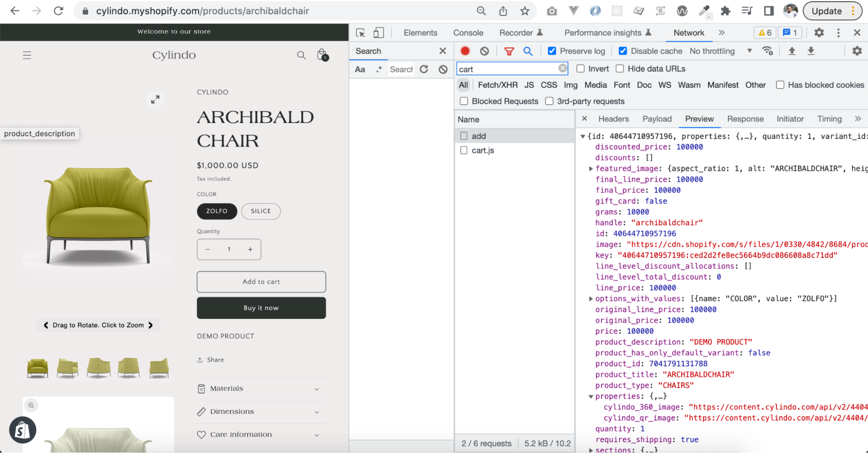The image size is (868, 453).
Task: Clear the network log
Action: [485, 51]
